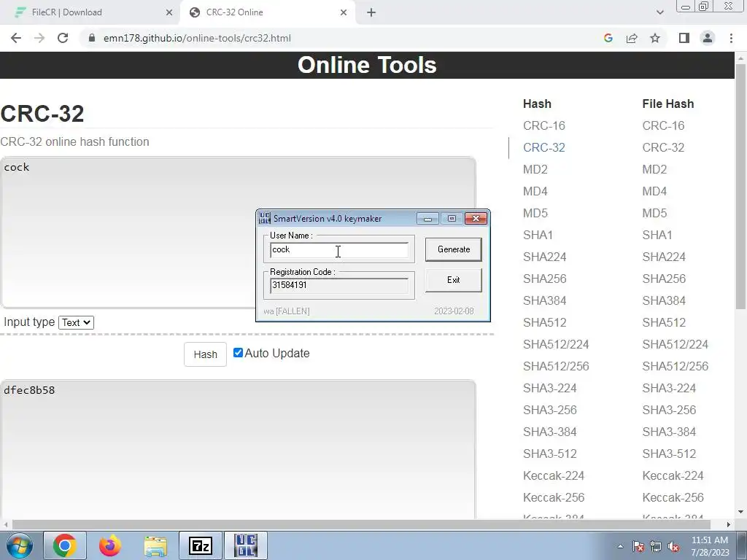
Task: Show hidden tray icons
Action: [620, 546]
